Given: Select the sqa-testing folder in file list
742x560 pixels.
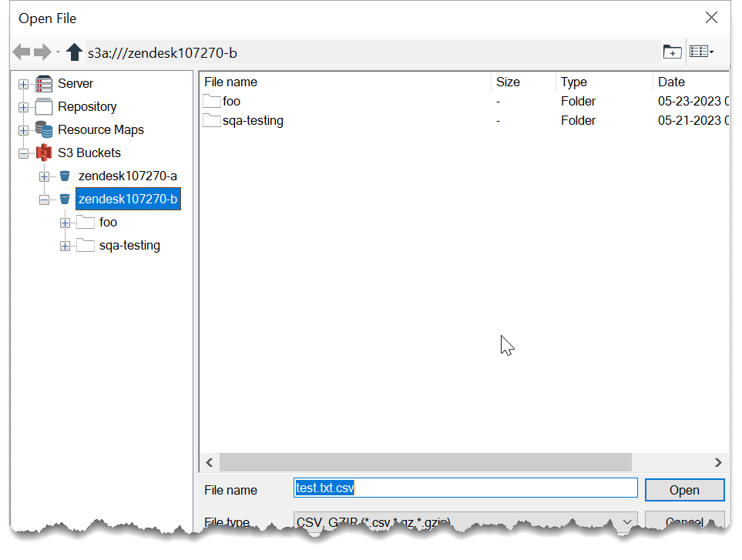Looking at the screenshot, I should [252, 120].
